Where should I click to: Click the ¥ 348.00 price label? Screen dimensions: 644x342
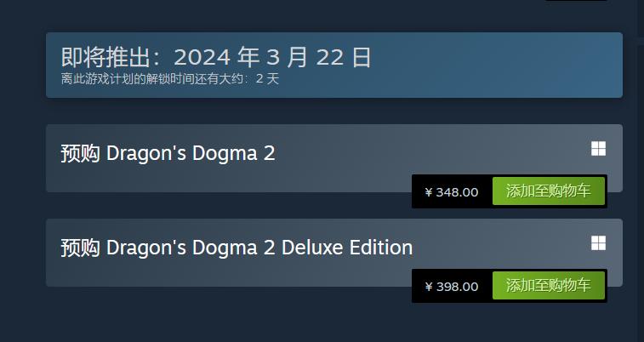click(x=452, y=192)
